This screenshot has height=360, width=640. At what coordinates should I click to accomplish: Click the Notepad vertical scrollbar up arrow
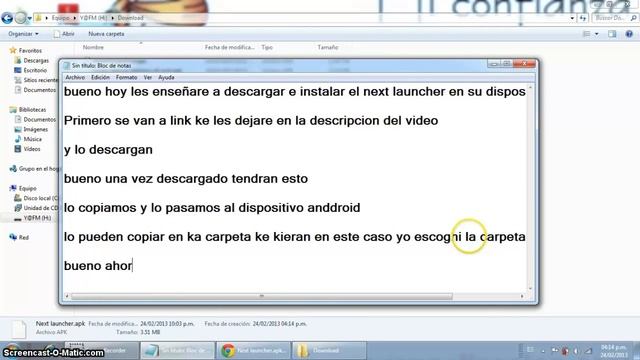(x=530, y=88)
